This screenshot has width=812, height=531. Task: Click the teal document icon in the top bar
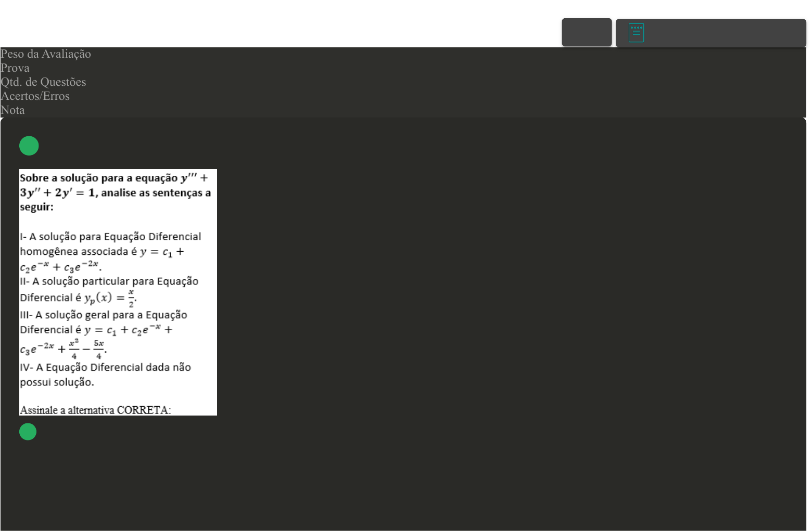[x=636, y=33]
